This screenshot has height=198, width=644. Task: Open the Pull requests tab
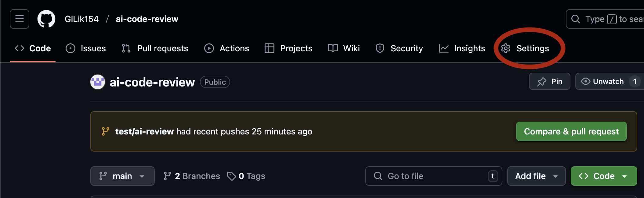click(155, 48)
